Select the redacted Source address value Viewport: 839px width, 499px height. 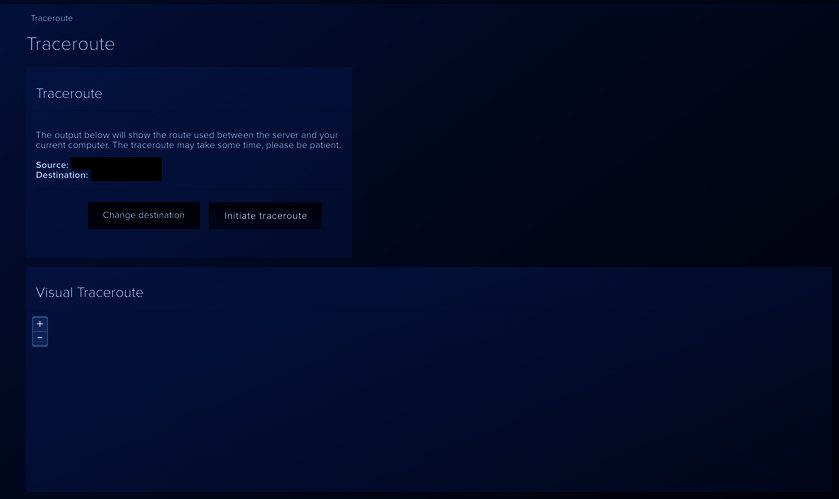pos(115,164)
